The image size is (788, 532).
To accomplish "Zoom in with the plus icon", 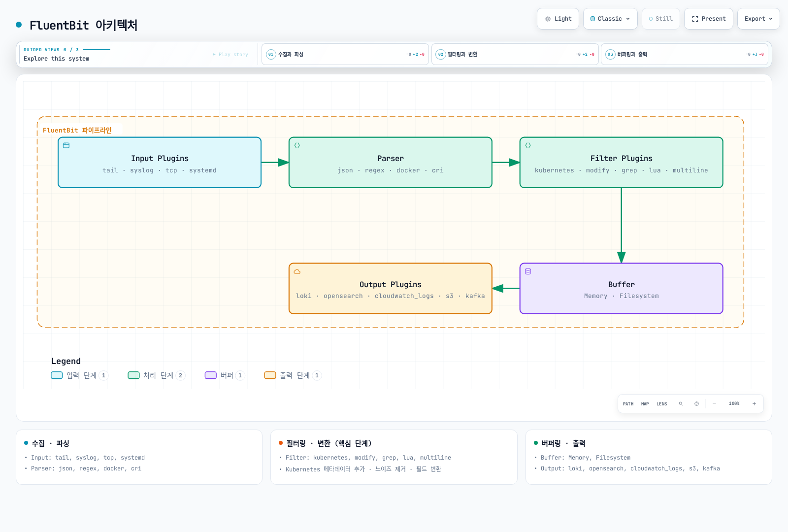I will (x=754, y=404).
